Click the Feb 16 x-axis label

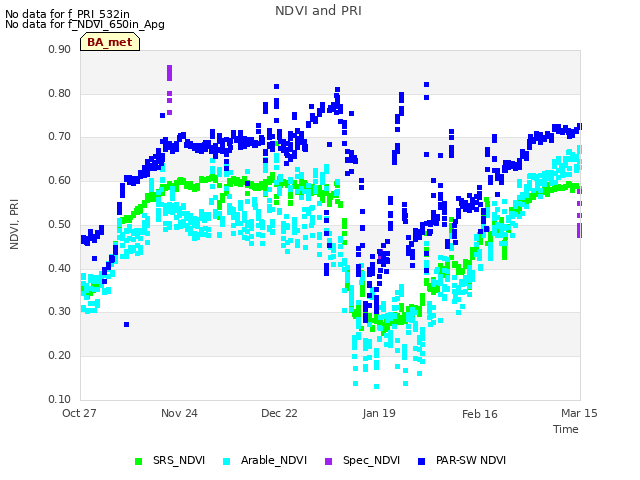480,414
